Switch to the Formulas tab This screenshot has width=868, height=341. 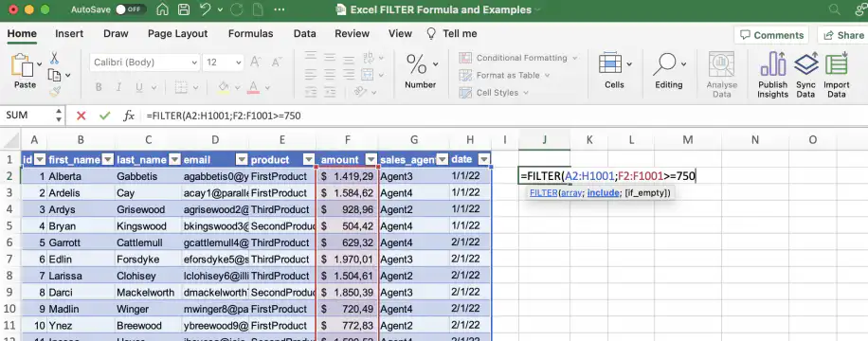tap(251, 34)
